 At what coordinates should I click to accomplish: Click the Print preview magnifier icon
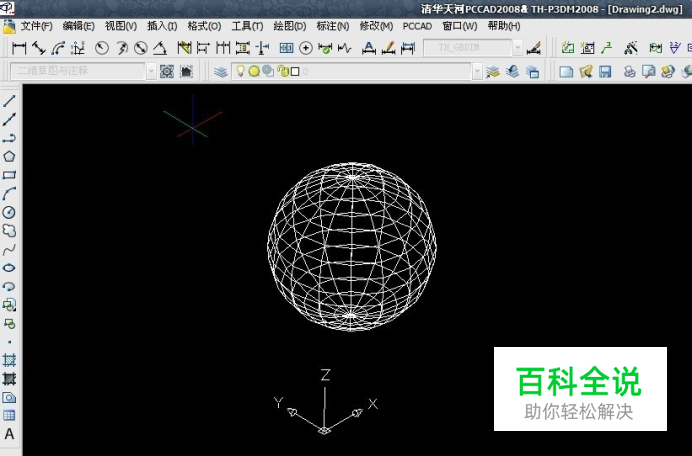pyautogui.click(x=648, y=72)
